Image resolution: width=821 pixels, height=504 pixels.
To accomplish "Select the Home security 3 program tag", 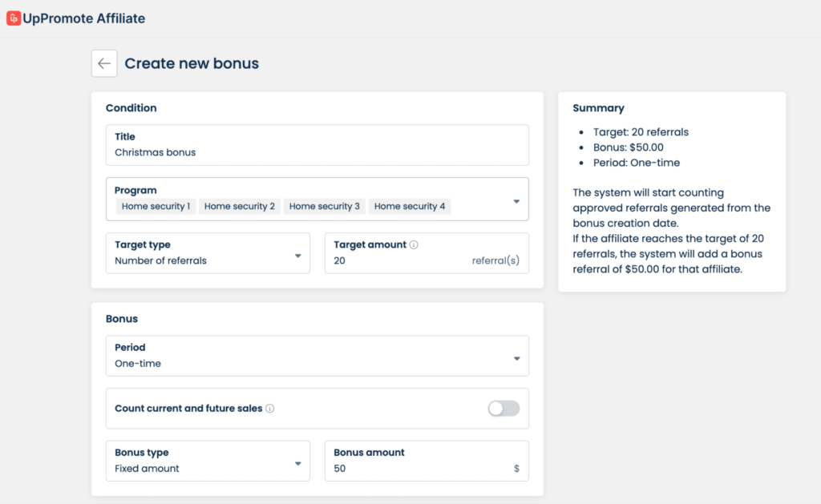I will tap(325, 207).
